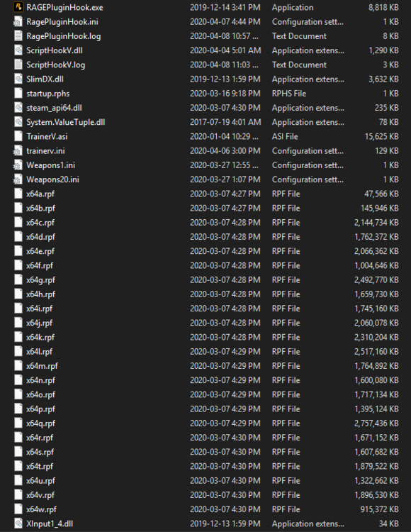This screenshot has height=532, width=411.
Task: Select the file name RagePluginHook.log
Action: (64, 36)
